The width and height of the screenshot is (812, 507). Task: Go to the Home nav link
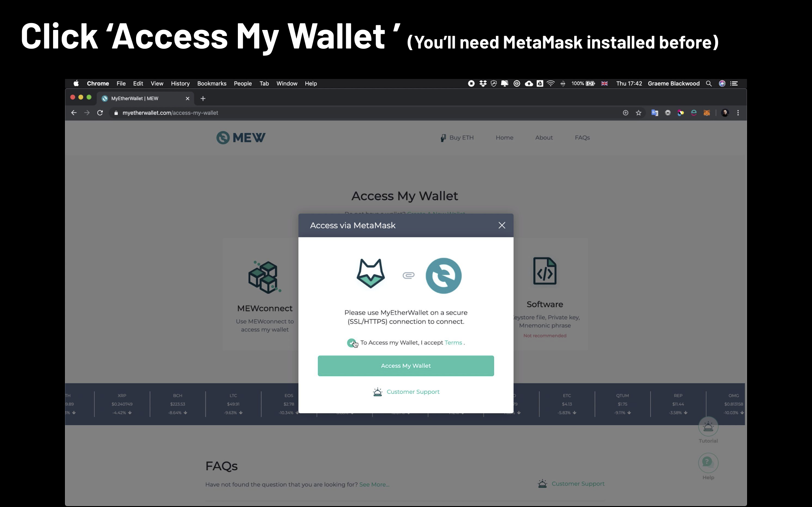tap(504, 137)
